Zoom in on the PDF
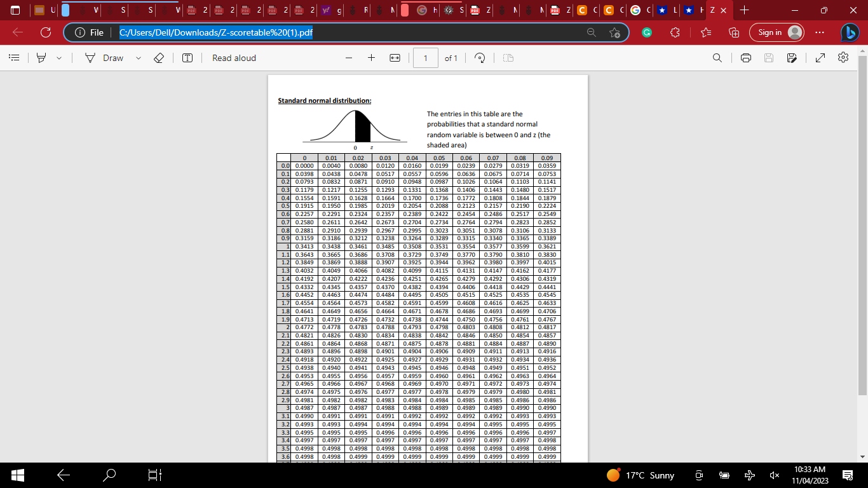Viewport: 868px width, 488px height. coord(371,58)
